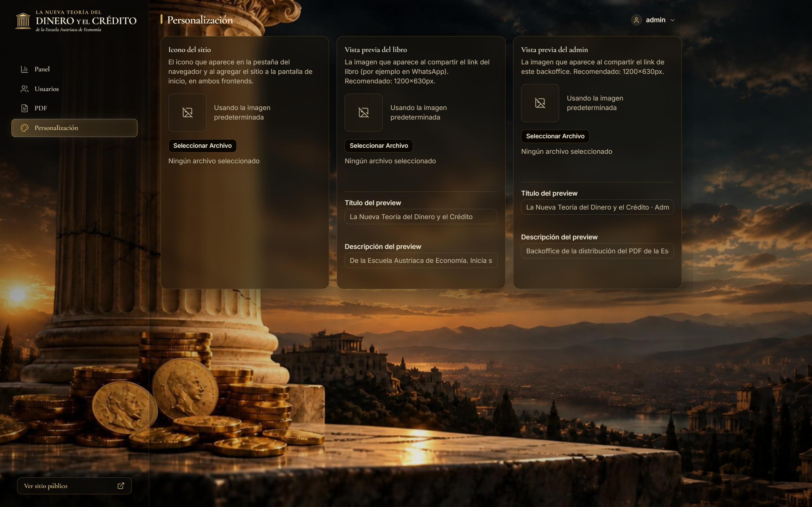812x507 pixels.
Task: Click the Personalización page heading
Action: (200, 20)
